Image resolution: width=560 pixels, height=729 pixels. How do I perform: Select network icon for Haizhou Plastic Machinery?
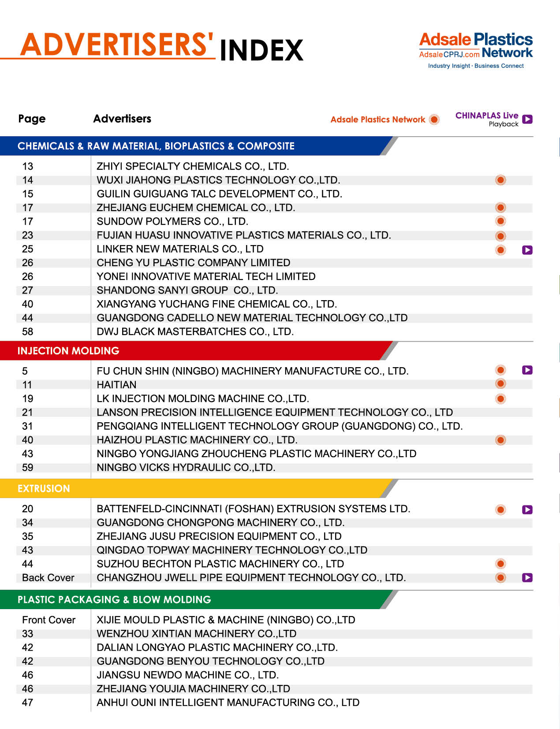pos(500,440)
